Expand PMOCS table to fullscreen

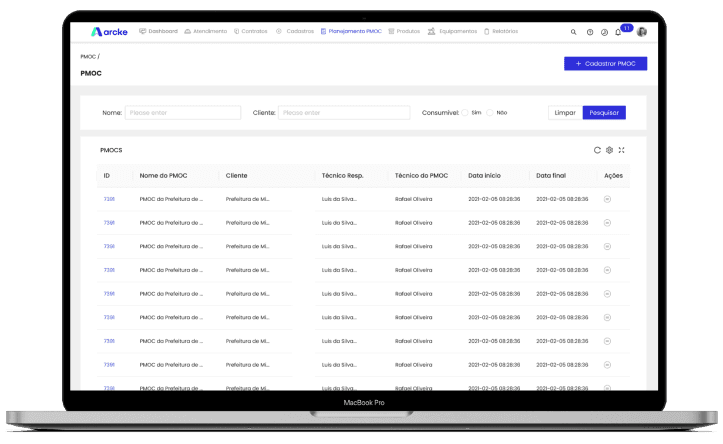coord(621,150)
